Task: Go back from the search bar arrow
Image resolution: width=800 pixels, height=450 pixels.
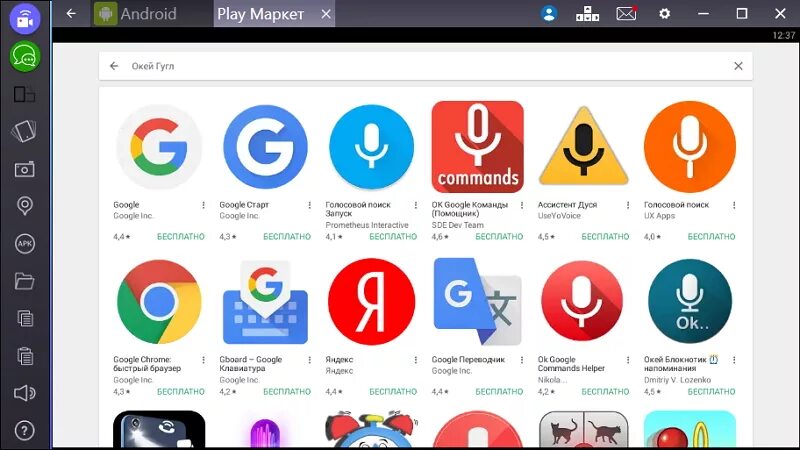Action: click(114, 66)
